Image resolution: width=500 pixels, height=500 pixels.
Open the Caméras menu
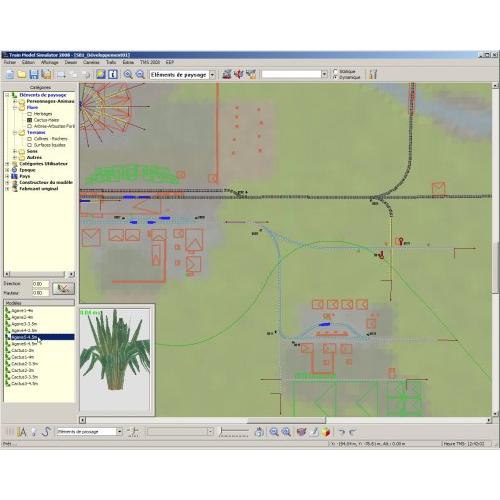pyautogui.click(x=91, y=62)
